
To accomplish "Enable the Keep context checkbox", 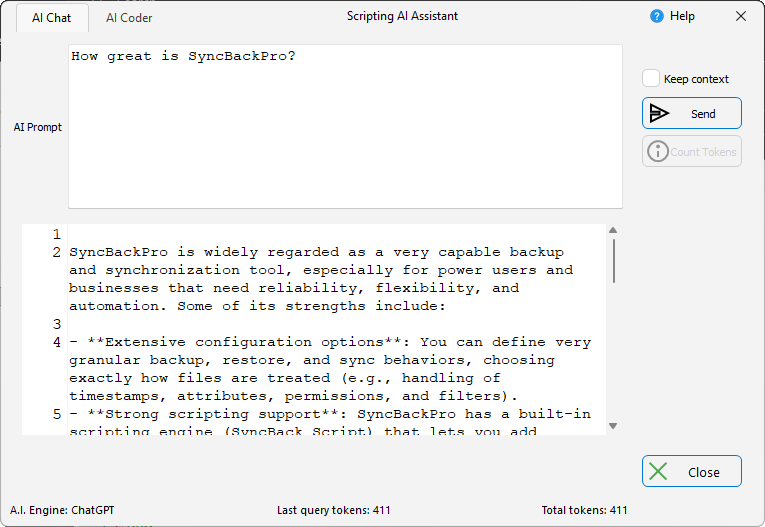I will tap(651, 79).
